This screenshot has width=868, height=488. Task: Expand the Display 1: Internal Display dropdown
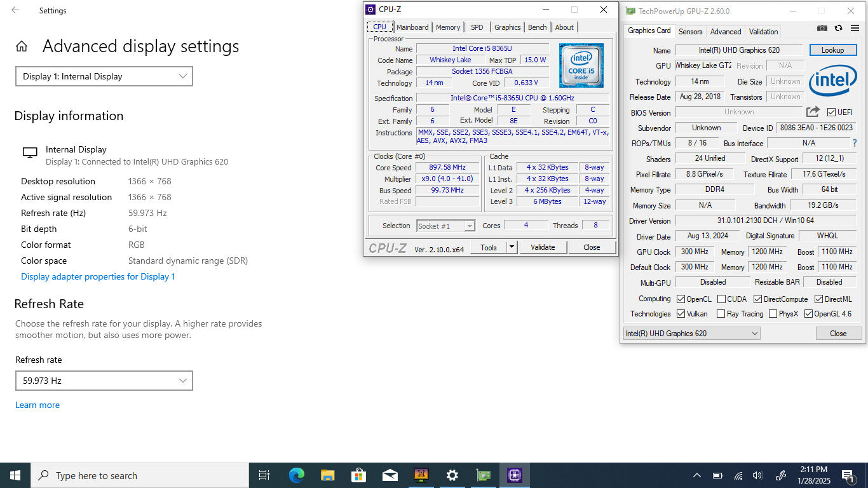pyautogui.click(x=104, y=76)
